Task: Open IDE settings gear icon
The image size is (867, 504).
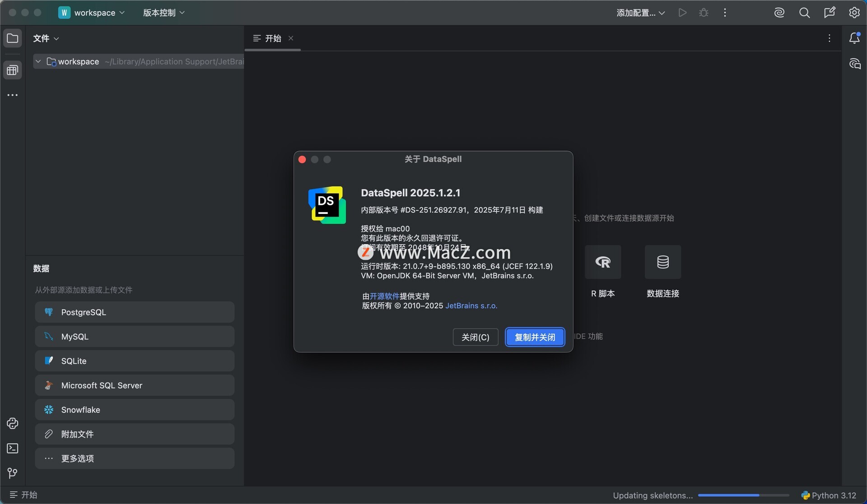Action: point(854,13)
